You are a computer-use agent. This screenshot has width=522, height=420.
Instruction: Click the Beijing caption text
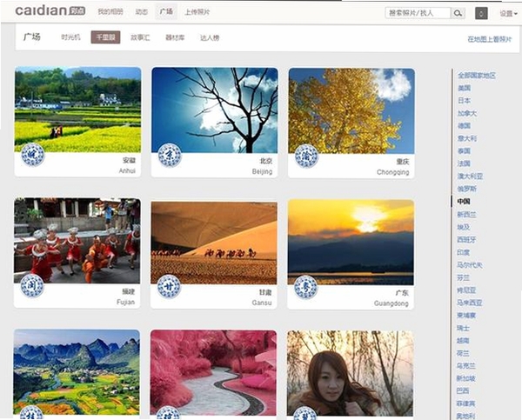point(262,171)
